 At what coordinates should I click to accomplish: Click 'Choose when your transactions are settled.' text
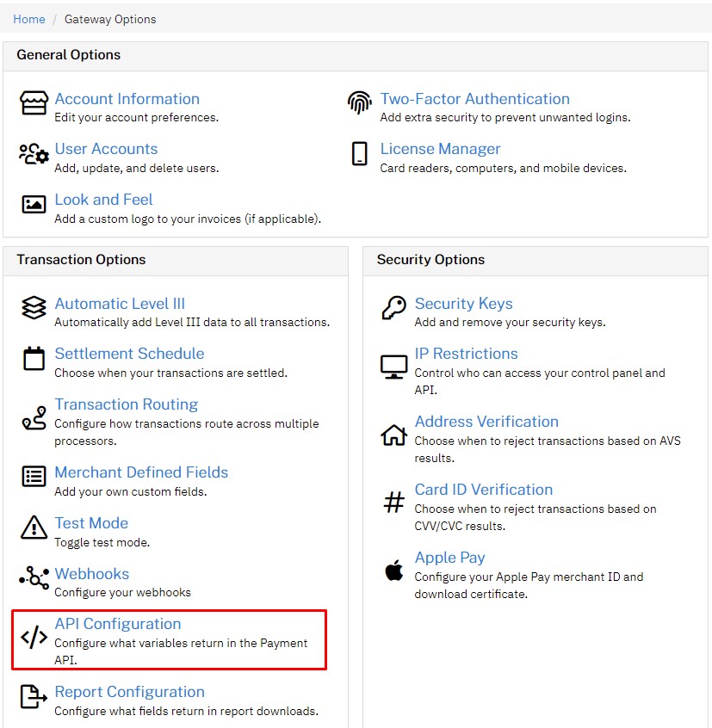[x=171, y=373]
